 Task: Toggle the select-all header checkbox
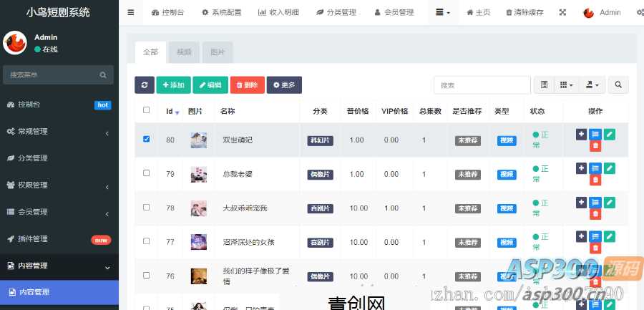146,110
